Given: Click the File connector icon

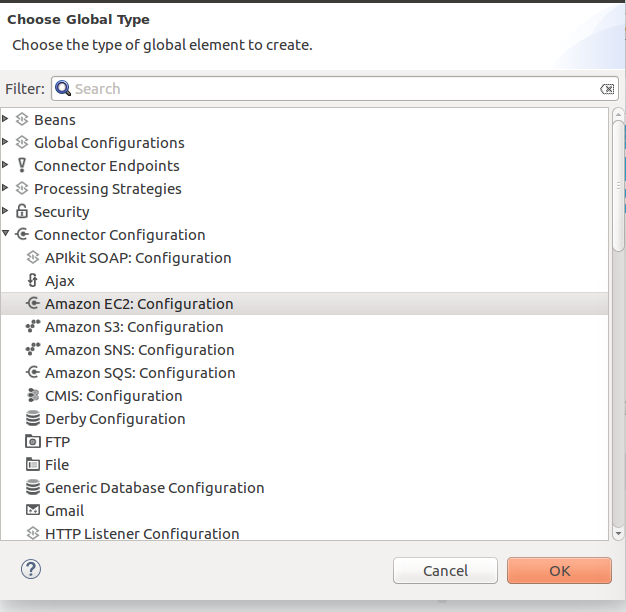Looking at the screenshot, I should 33,464.
